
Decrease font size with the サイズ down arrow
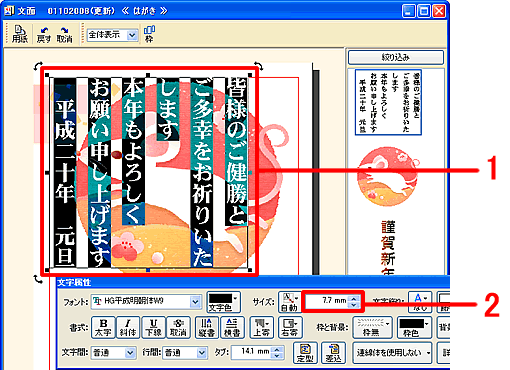coord(354,304)
